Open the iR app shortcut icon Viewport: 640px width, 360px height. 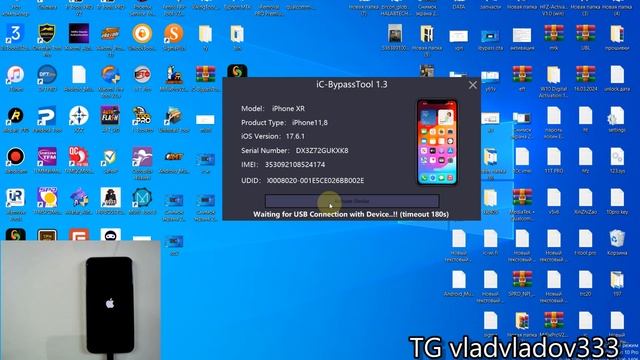click(x=15, y=198)
